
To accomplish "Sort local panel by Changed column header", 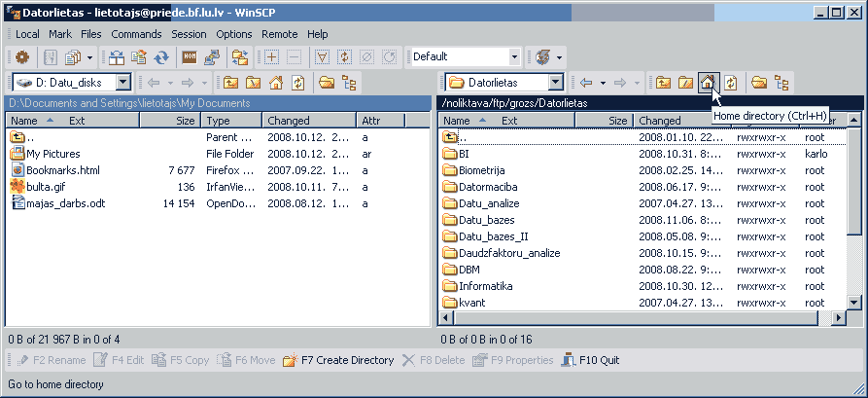I will tap(309, 121).
